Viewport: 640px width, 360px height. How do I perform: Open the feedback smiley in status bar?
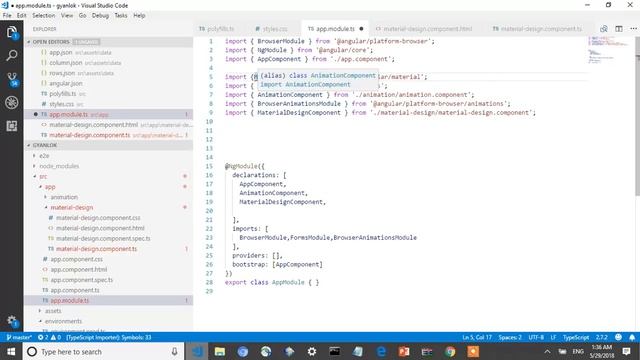click(618, 337)
